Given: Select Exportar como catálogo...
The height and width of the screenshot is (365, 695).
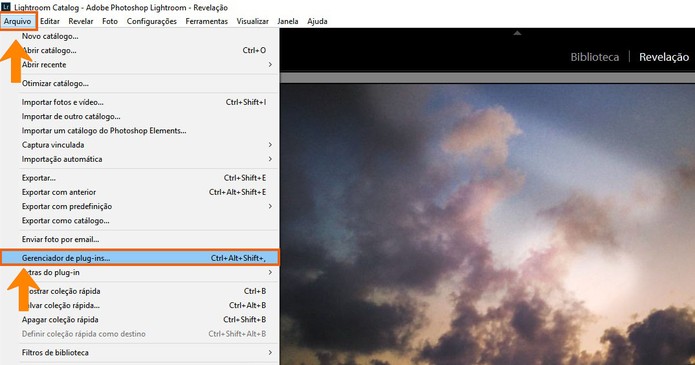Looking at the screenshot, I should tap(140, 221).
